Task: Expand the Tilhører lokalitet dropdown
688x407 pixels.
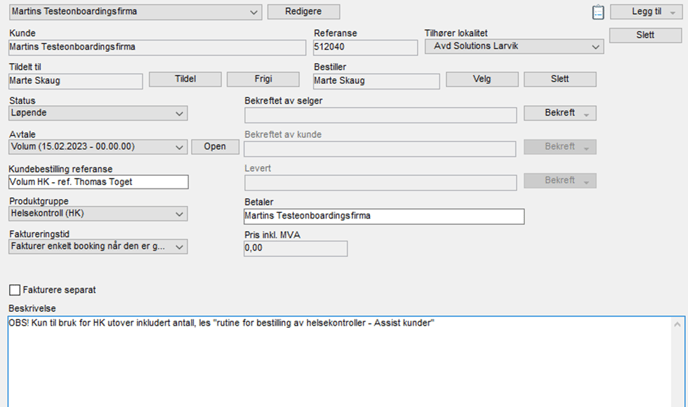Action: 596,47
